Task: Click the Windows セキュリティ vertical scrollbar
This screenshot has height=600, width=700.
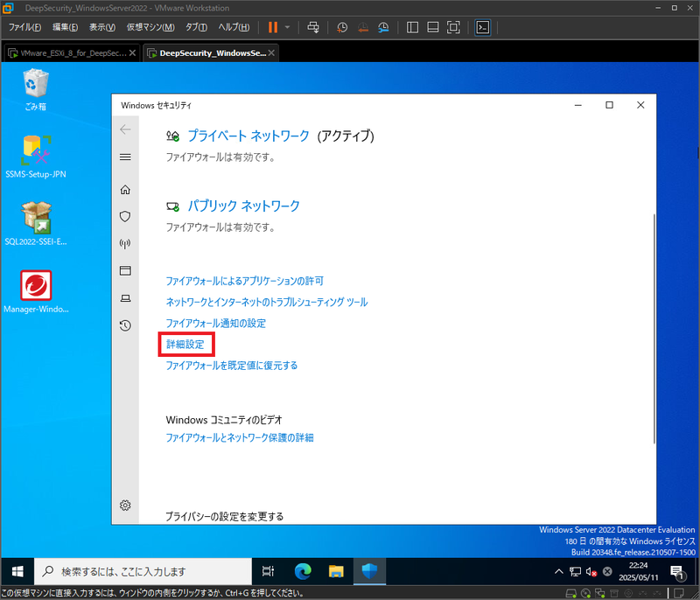Action: [x=654, y=329]
